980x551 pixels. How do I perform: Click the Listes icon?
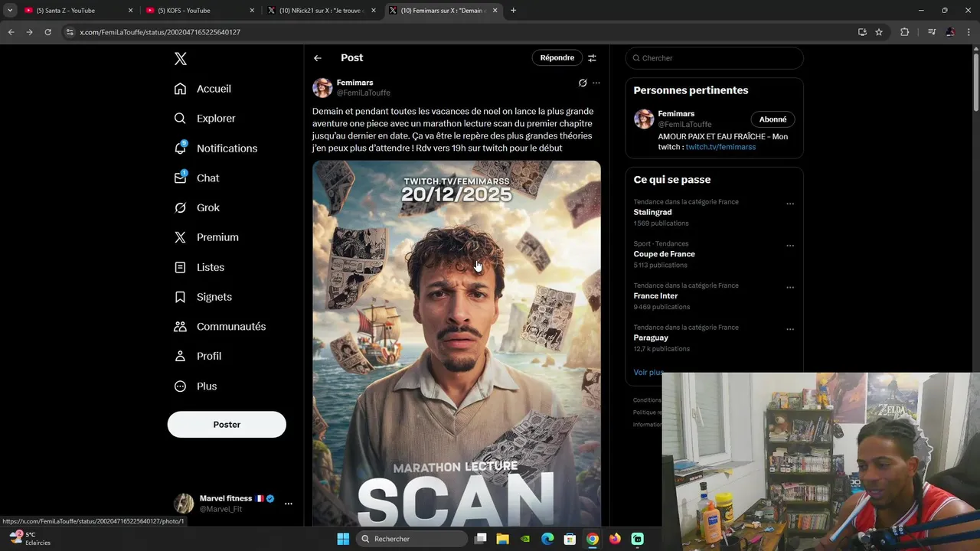point(180,267)
